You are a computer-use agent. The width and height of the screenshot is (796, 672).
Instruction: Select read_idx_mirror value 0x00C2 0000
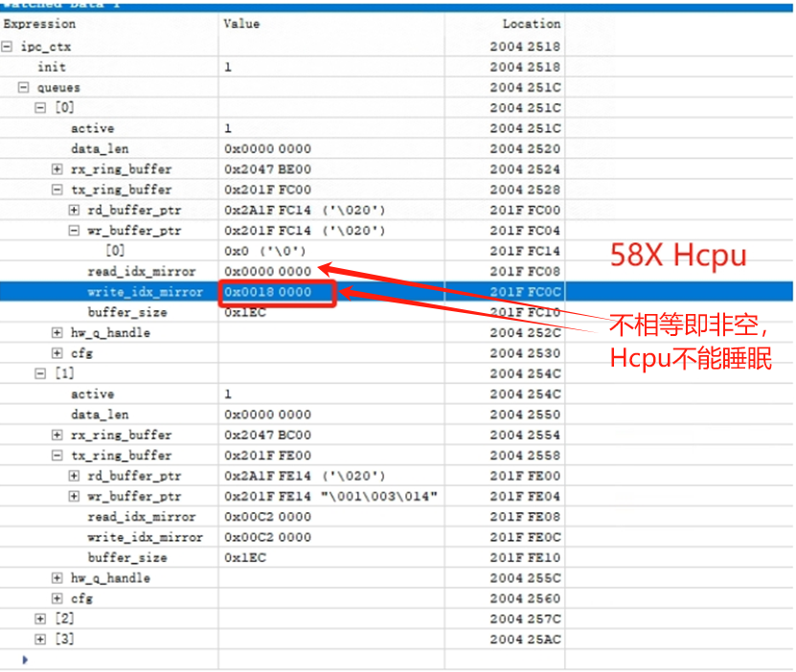tap(268, 517)
